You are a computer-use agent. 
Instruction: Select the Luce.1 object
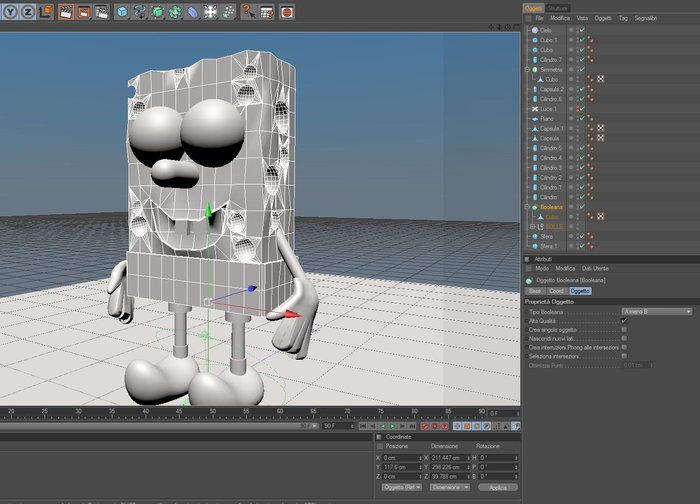click(x=548, y=109)
